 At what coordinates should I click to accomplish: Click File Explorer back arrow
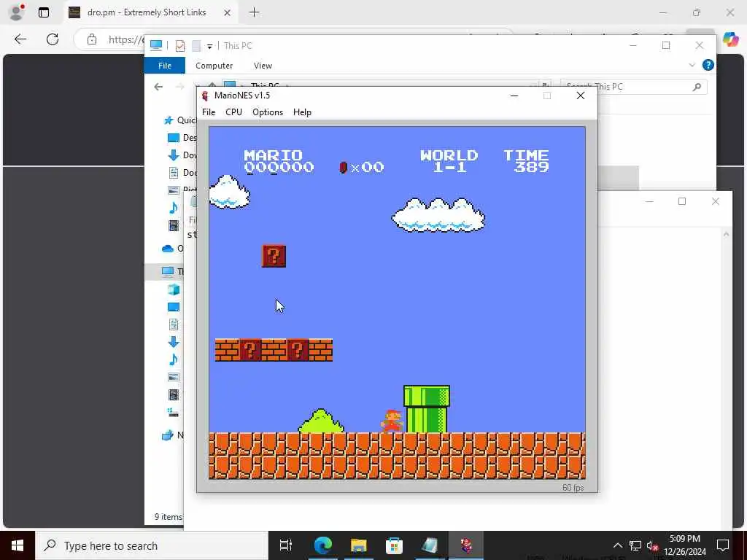158,87
